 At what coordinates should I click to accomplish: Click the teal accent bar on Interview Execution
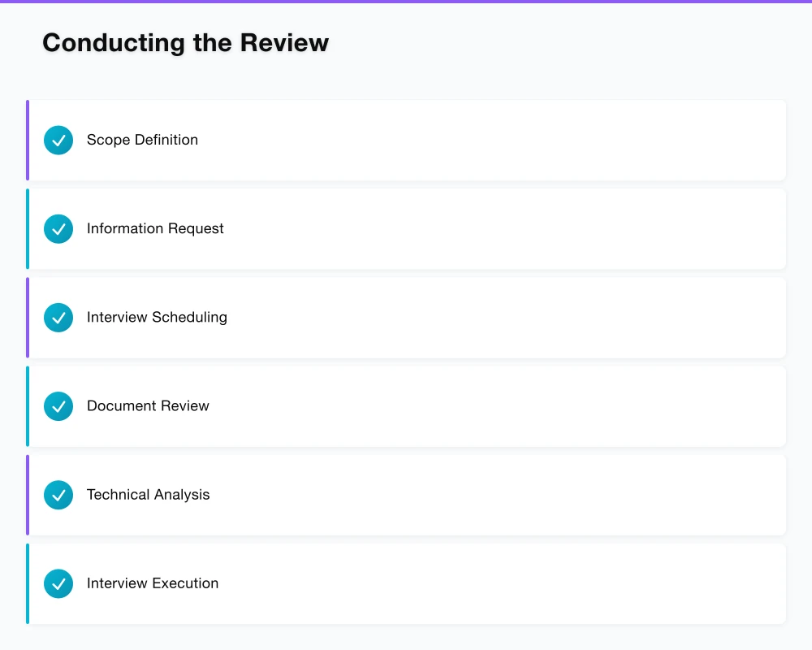click(x=28, y=583)
